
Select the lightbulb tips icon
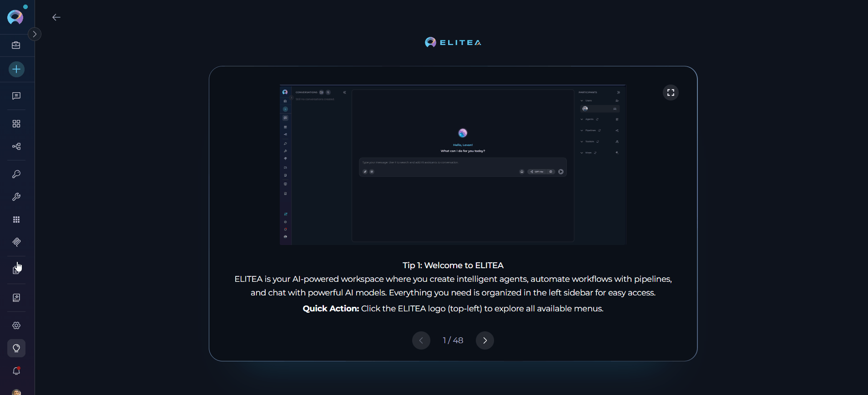tap(16, 348)
